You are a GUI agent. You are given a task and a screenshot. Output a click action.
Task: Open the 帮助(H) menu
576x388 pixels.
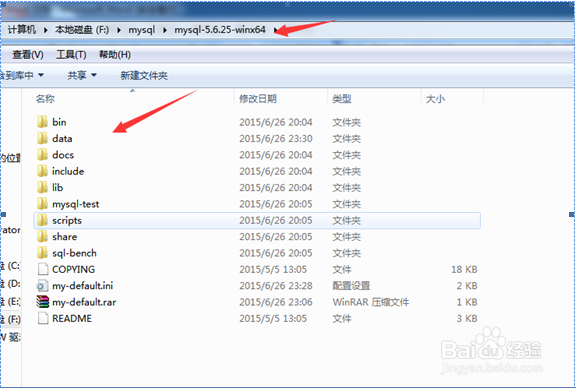(115, 55)
